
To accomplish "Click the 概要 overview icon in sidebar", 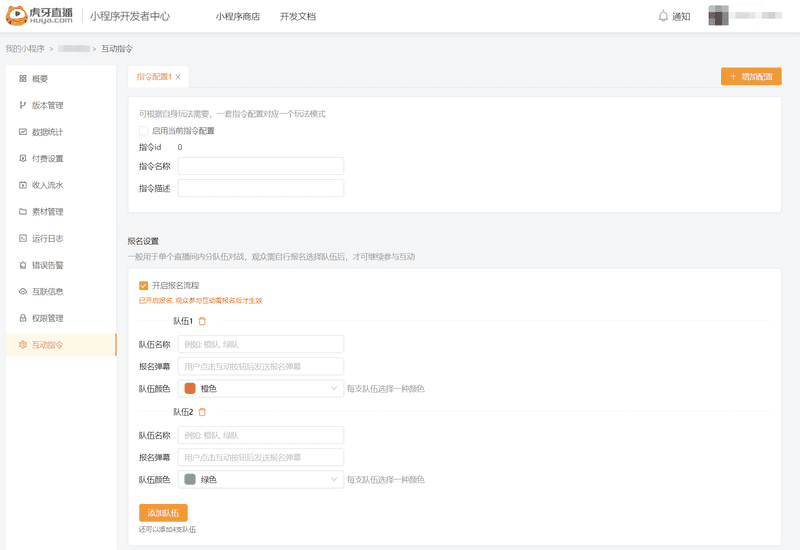I will pyautogui.click(x=23, y=78).
